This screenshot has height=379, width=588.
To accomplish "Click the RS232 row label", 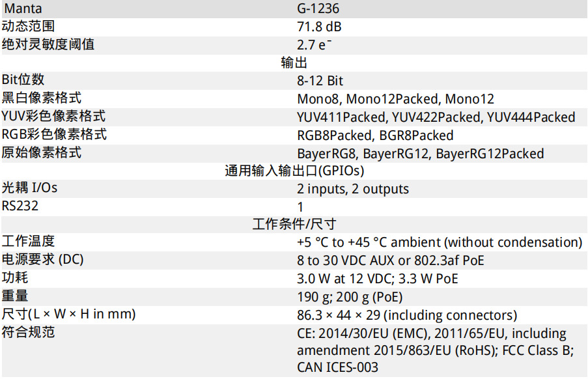I will pyautogui.click(x=20, y=206).
